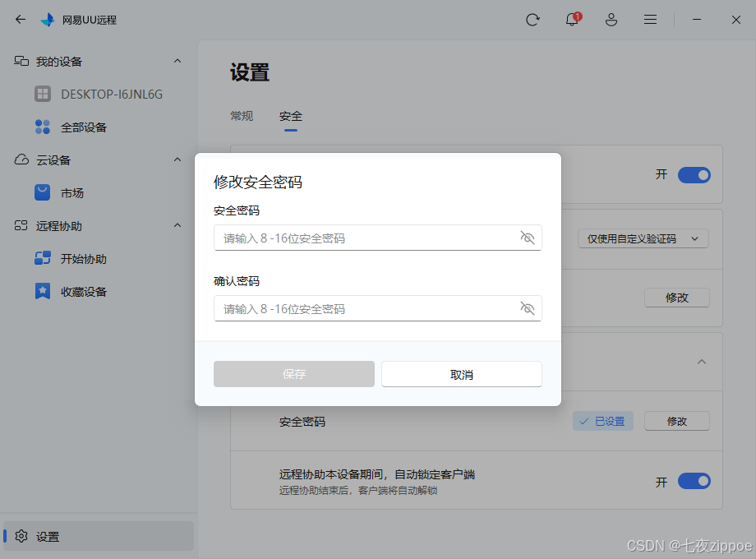Refresh using the circular arrow icon

coord(532,20)
